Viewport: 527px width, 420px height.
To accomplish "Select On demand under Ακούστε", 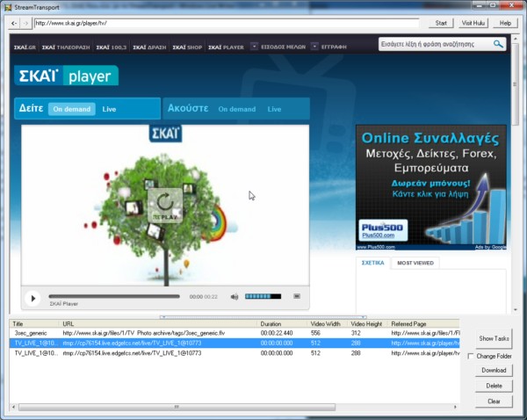I will [237, 109].
